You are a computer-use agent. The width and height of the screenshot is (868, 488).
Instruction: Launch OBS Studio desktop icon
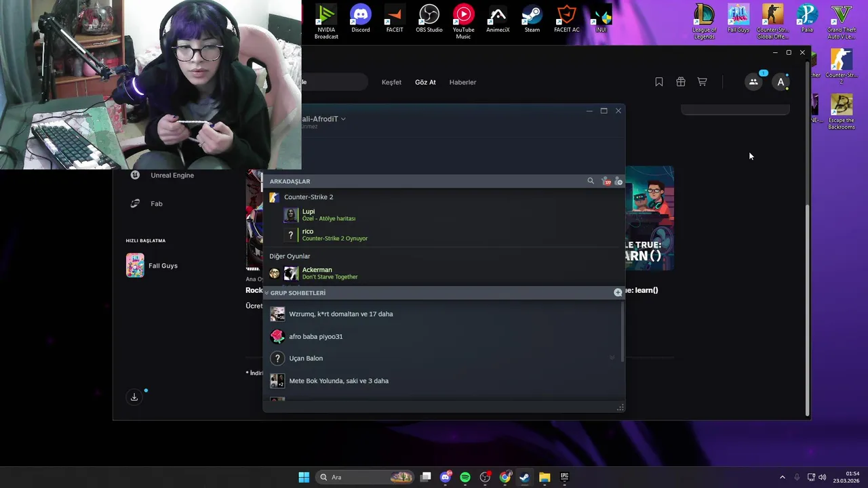pos(429,19)
